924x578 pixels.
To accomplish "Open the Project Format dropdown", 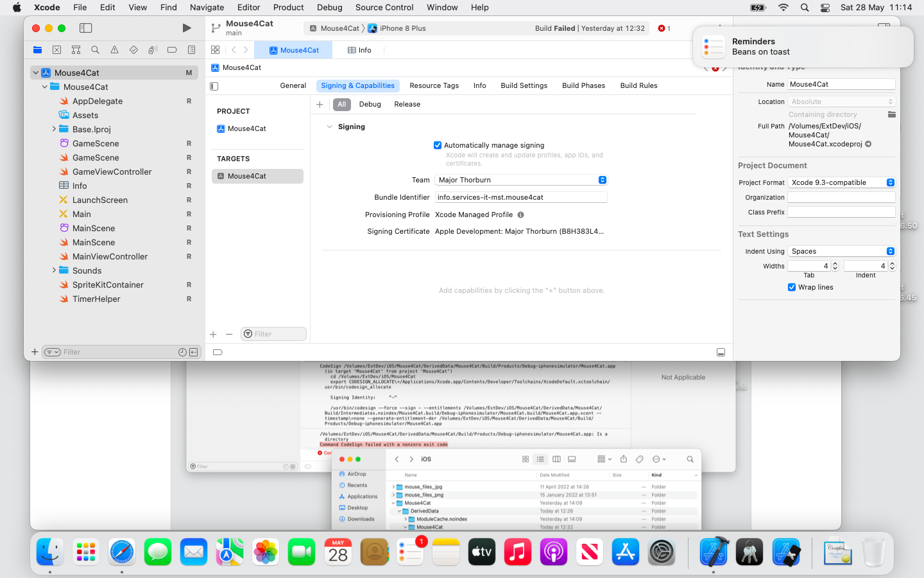I will pyautogui.click(x=841, y=182).
